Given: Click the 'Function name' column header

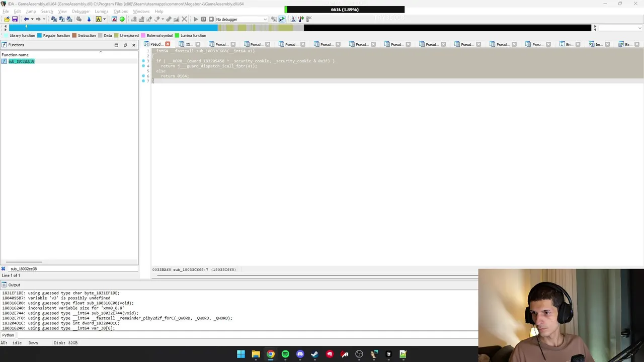Looking at the screenshot, I should click(x=15, y=55).
